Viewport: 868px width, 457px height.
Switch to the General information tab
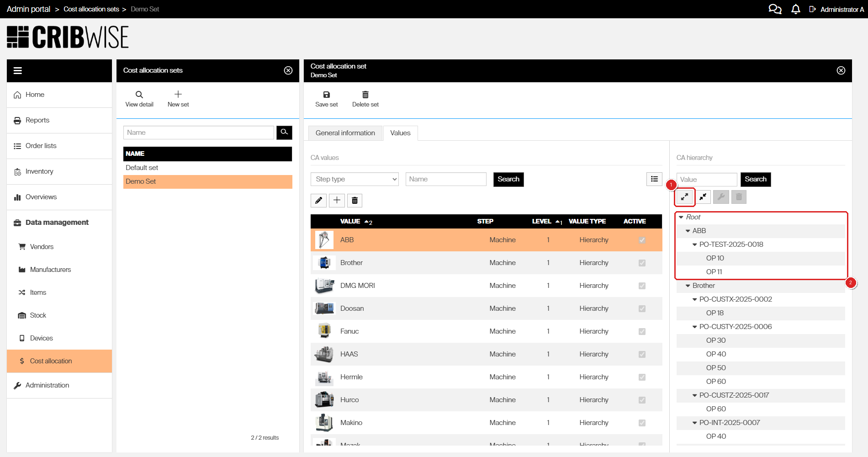[x=345, y=133]
